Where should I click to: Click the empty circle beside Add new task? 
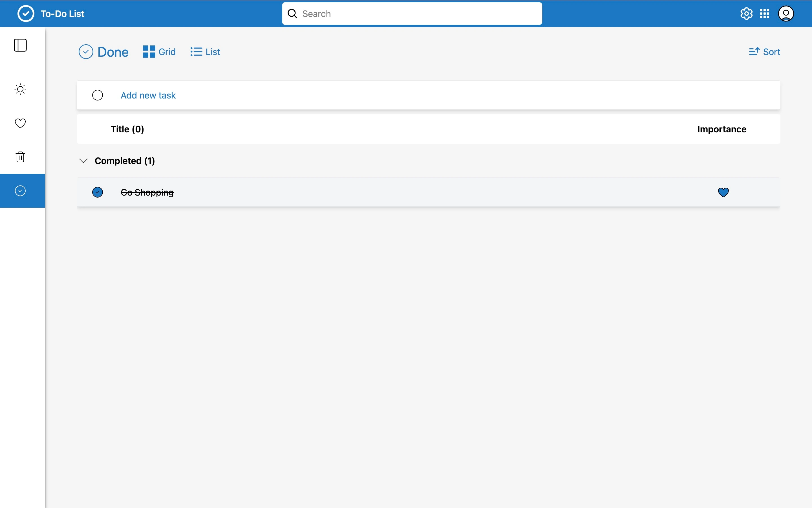click(x=98, y=95)
